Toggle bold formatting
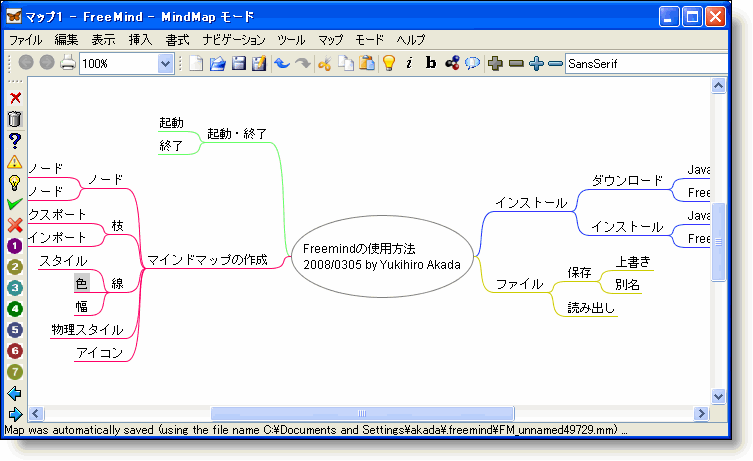 pyautogui.click(x=431, y=63)
